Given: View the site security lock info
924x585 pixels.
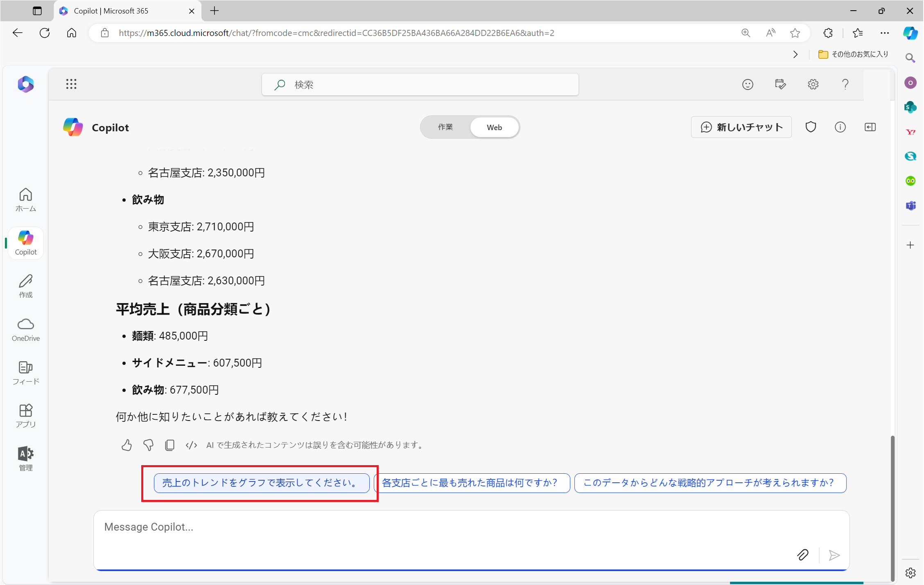Looking at the screenshot, I should click(105, 33).
